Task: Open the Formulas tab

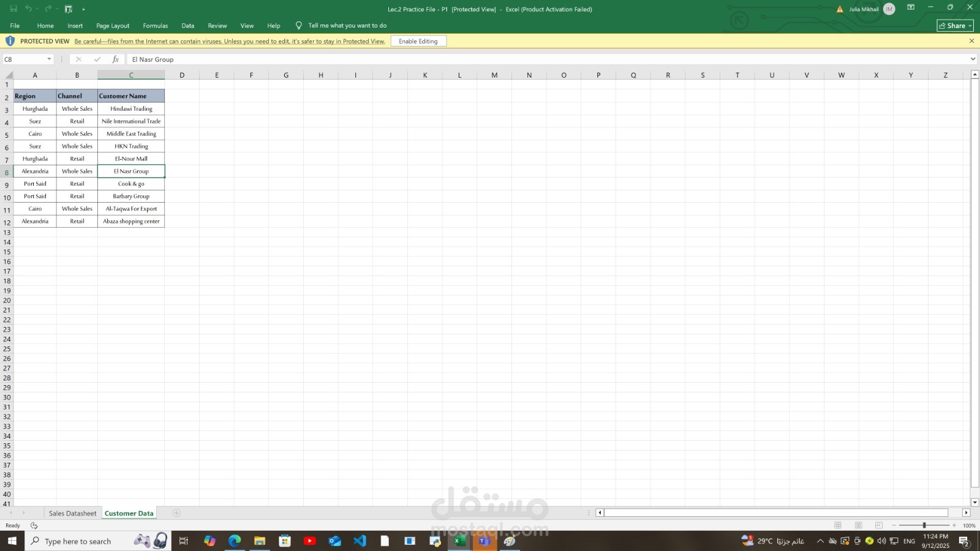Action: click(156, 26)
